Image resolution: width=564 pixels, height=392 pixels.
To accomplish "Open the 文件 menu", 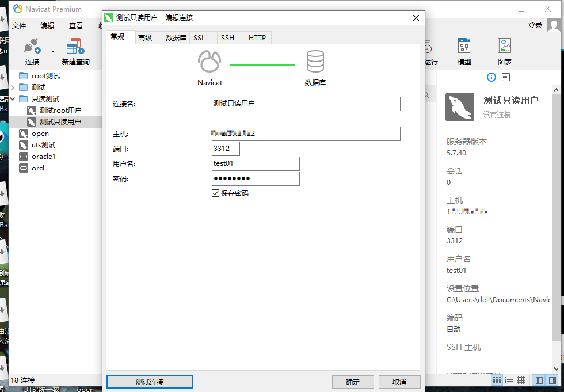I will coord(18,25).
